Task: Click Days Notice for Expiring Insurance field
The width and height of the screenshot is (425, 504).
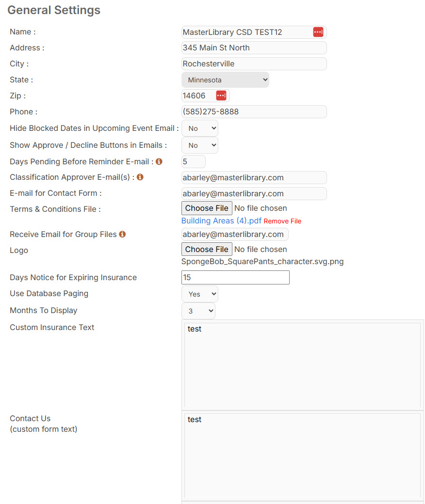Action: click(235, 277)
